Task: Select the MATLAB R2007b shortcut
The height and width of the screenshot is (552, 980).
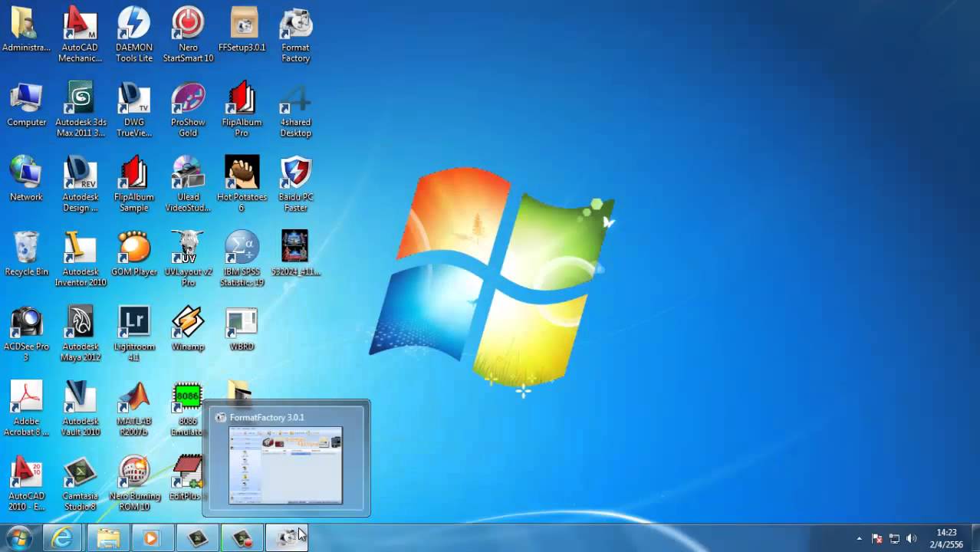Action: (x=134, y=409)
